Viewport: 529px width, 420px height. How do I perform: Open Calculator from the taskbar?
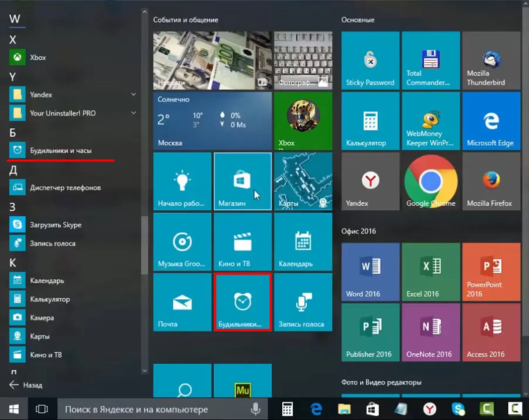click(287, 409)
